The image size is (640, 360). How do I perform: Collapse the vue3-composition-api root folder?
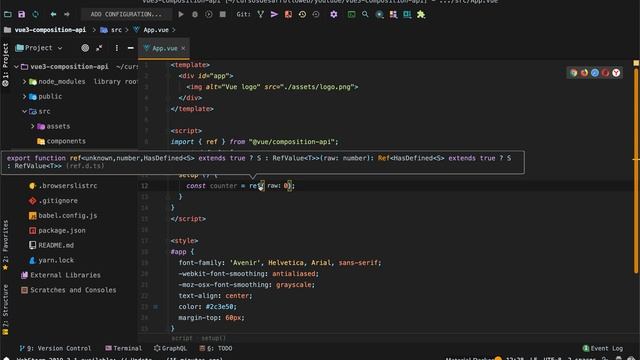(x=16, y=67)
